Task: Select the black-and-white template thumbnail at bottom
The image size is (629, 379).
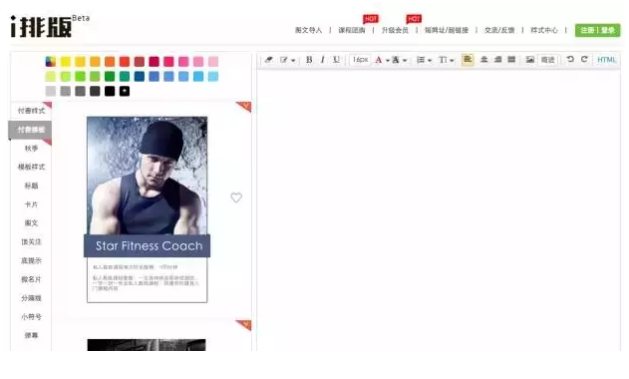Action: pos(146,345)
